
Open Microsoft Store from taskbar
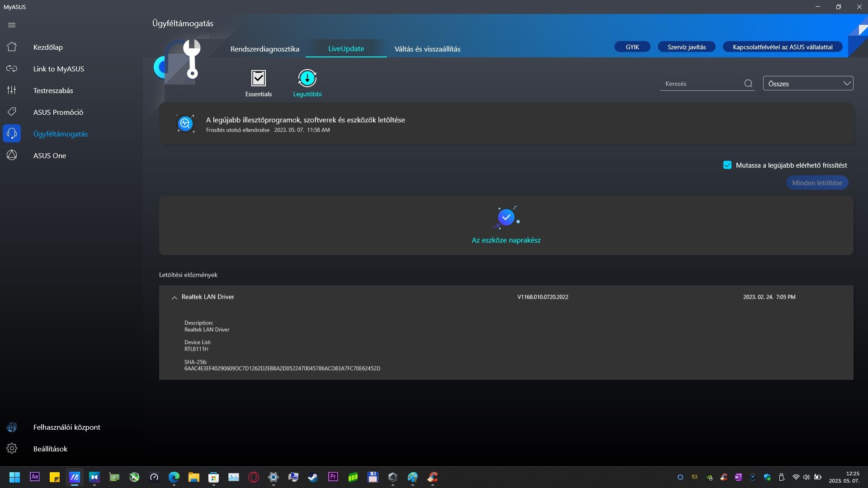[x=214, y=477]
